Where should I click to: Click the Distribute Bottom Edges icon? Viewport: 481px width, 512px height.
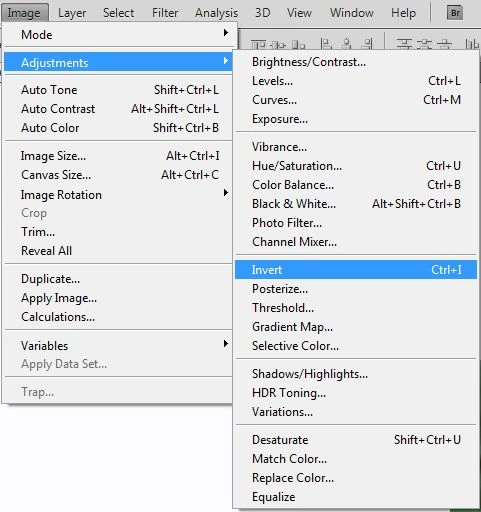[x=444, y=44]
